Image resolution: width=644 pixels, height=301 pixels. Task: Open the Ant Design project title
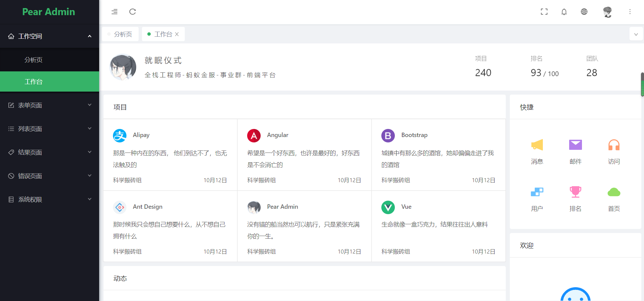pos(148,207)
